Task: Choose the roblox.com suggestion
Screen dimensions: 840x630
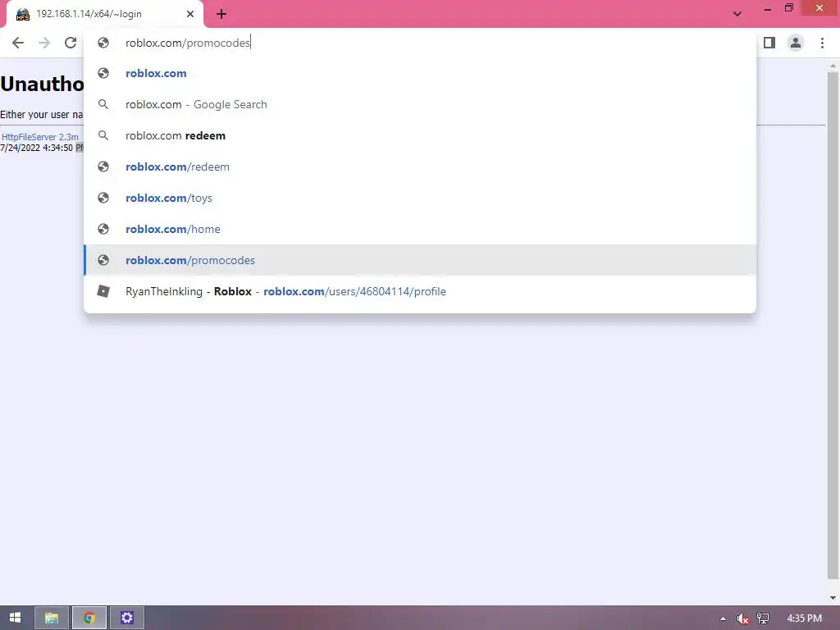Action: pyautogui.click(x=420, y=73)
